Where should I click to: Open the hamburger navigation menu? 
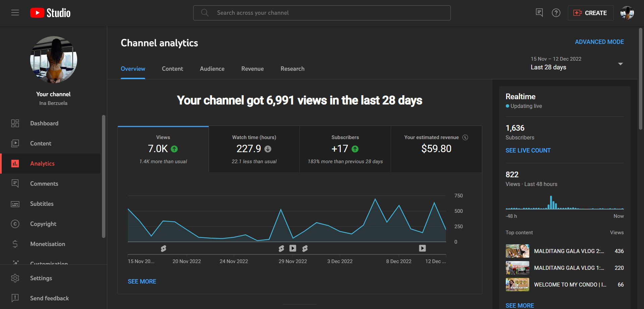pyautogui.click(x=15, y=13)
